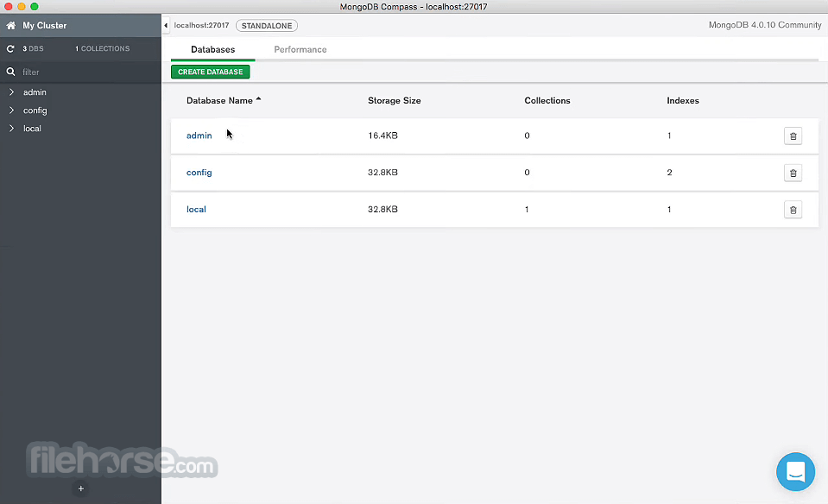Click the config row indexes value 2

[x=670, y=173]
